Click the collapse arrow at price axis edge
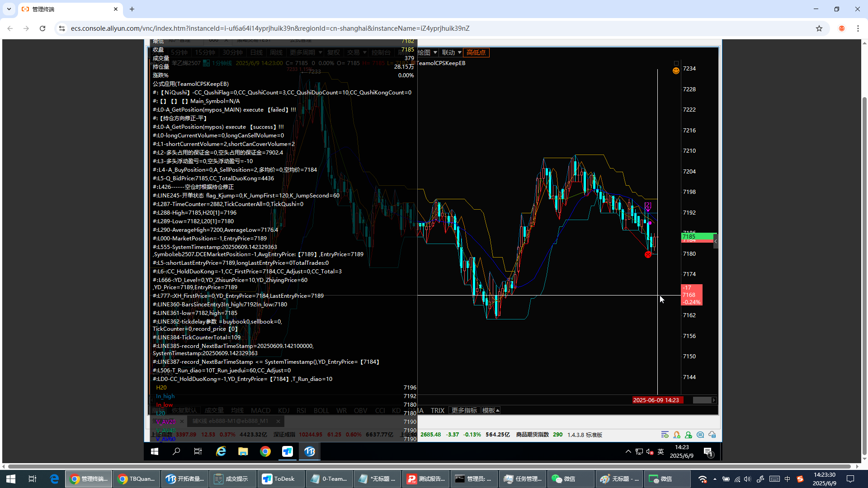Viewport: 868px width, 488px height. point(716,241)
